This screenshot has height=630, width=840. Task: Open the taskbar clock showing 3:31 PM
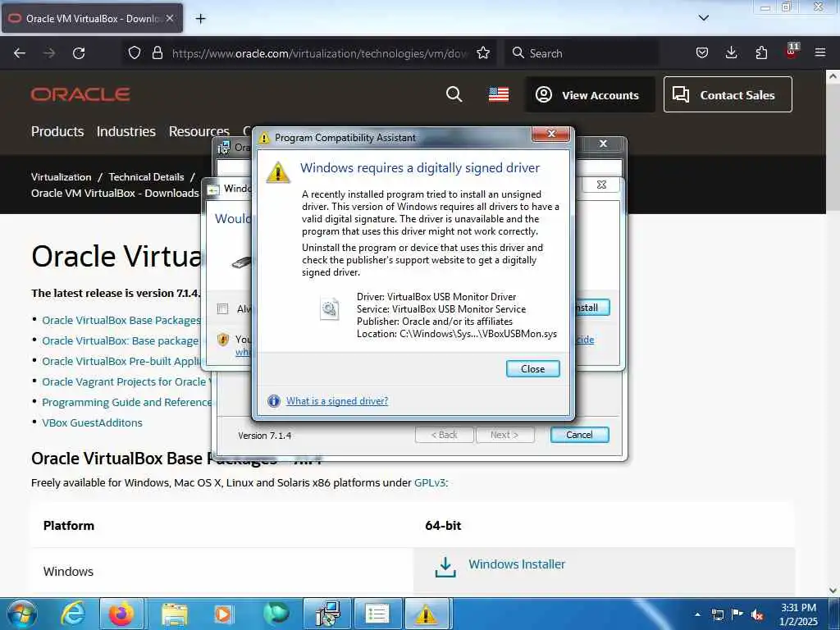[x=798, y=614]
